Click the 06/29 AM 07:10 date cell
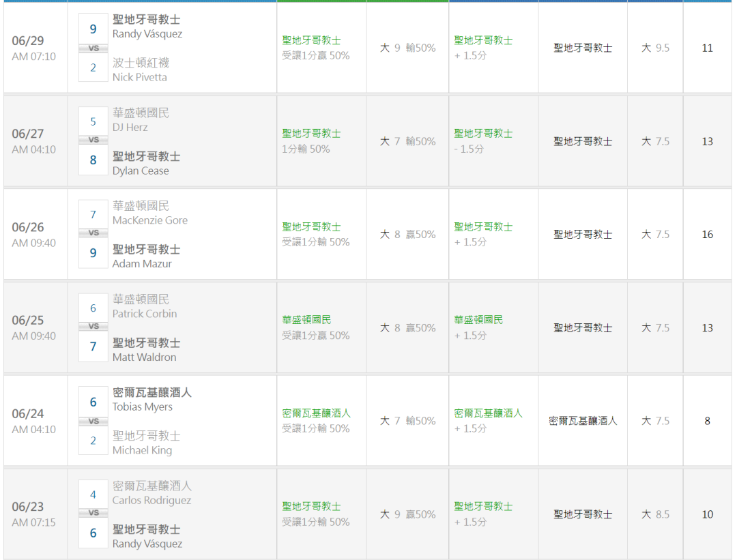This screenshot has width=737, height=560. [33, 48]
